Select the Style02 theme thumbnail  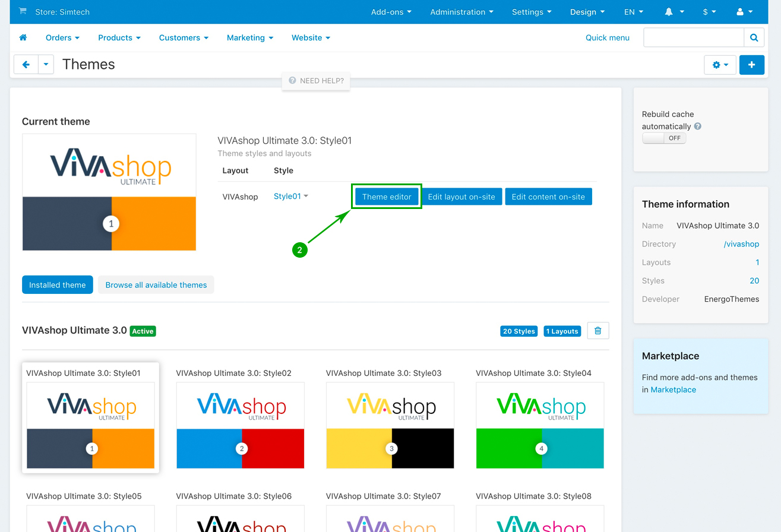point(240,425)
